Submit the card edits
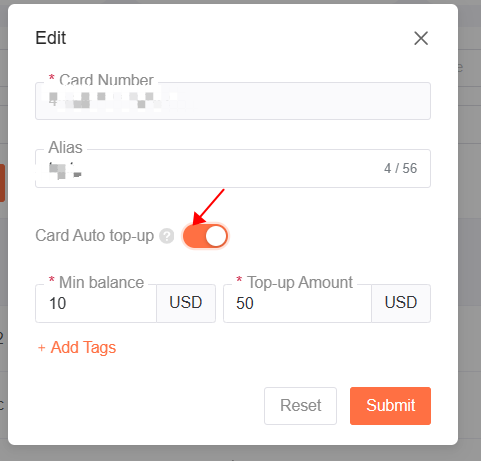Image resolution: width=481 pixels, height=461 pixels. (x=390, y=406)
